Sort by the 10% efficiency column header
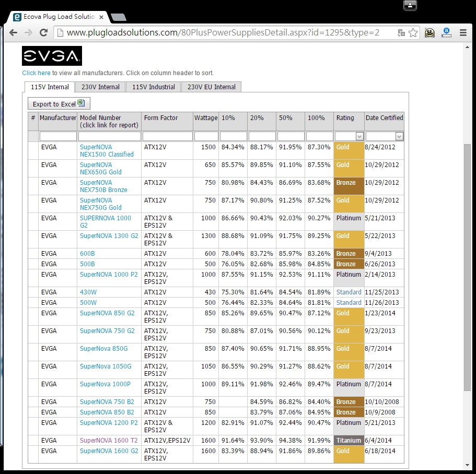This screenshot has width=476, height=474. click(x=228, y=117)
